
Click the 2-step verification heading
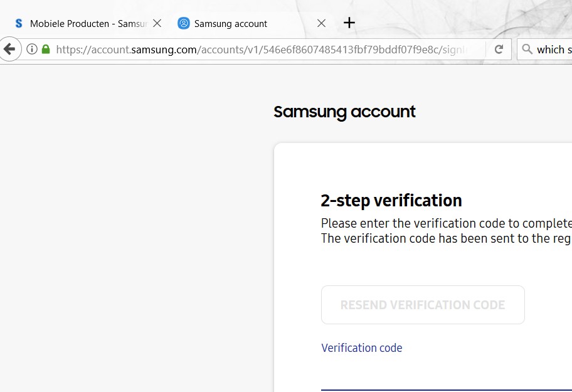point(391,200)
